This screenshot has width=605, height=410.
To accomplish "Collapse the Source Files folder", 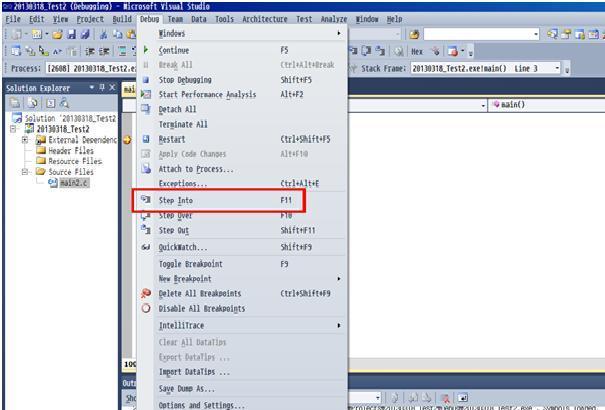I will (25, 172).
